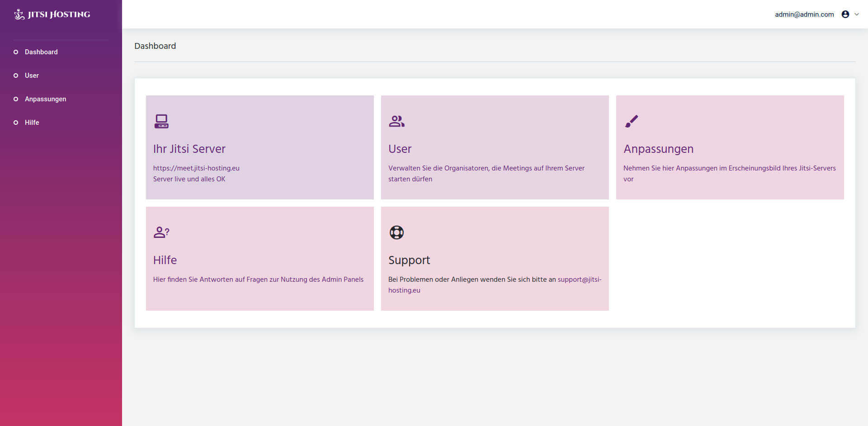Click 'Server live und alles OK' status

(189, 179)
